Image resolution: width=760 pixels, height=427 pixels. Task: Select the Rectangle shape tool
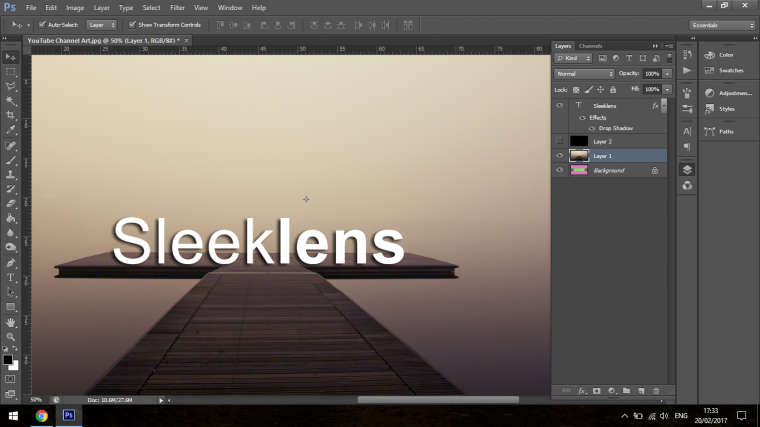coord(10,307)
